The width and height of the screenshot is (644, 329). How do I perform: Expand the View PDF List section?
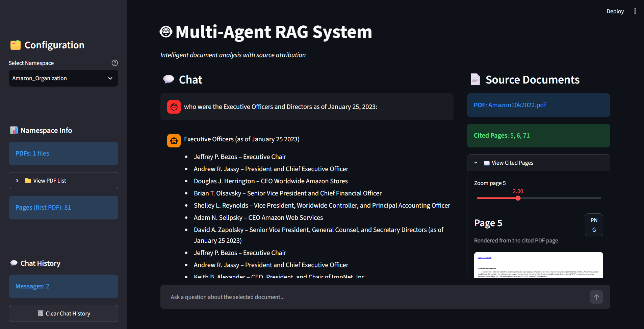[x=63, y=181]
